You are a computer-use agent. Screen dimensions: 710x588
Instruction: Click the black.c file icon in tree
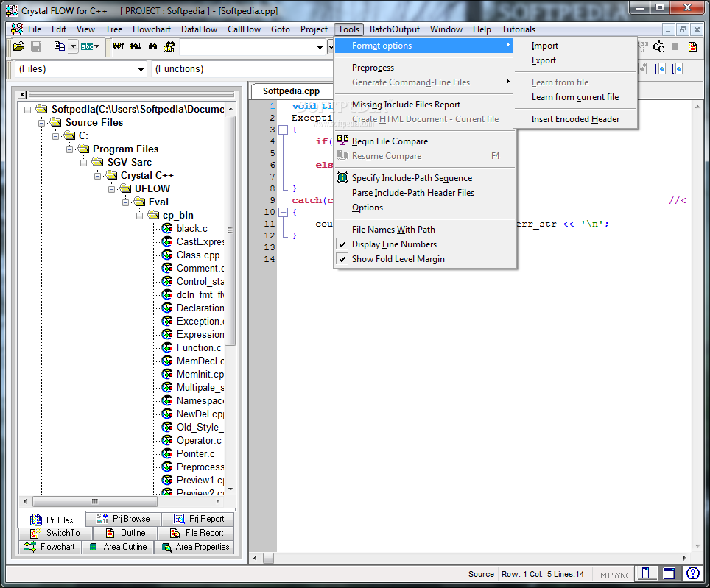(167, 228)
